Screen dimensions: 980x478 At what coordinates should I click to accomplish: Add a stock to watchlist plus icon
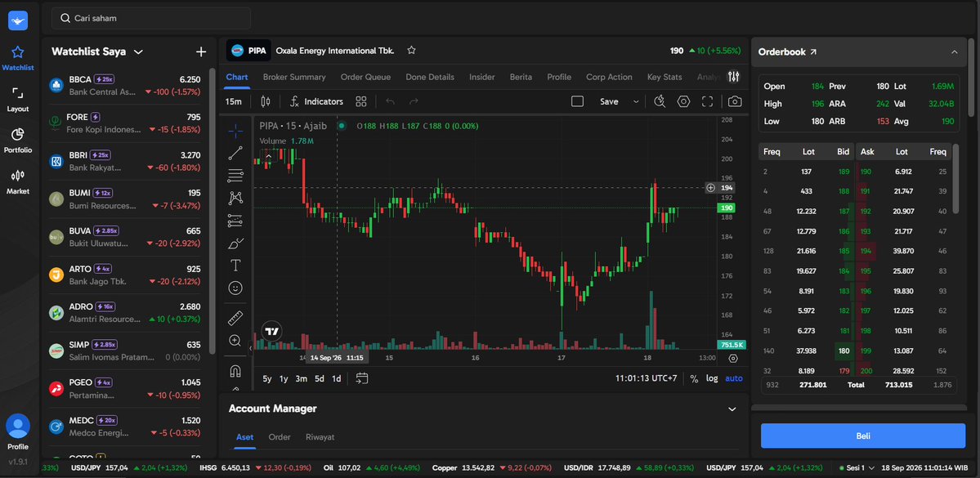200,51
